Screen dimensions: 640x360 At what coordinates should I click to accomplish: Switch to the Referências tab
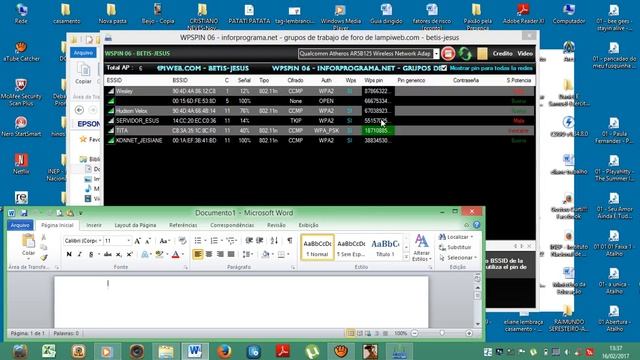point(183,225)
